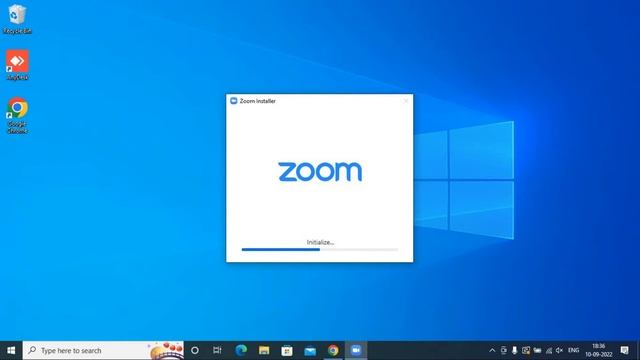
Task: Open the clock and date flyout
Action: (x=598, y=350)
